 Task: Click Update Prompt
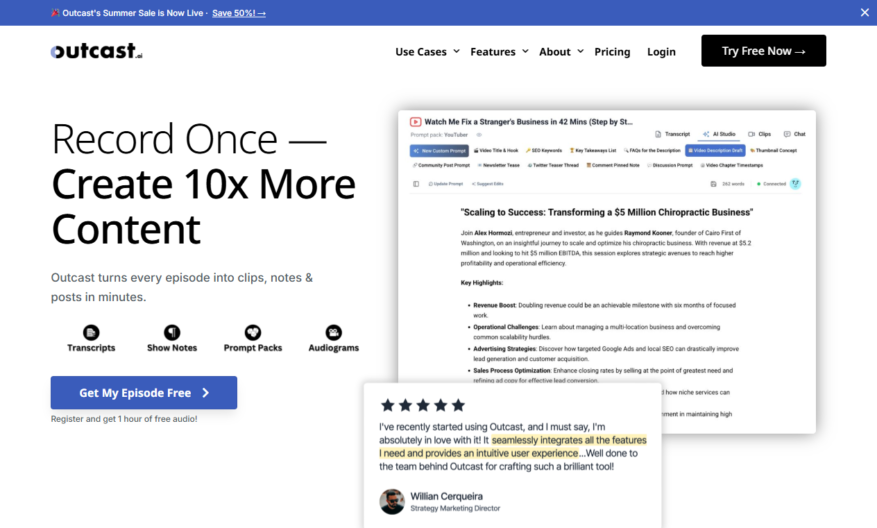(x=446, y=184)
